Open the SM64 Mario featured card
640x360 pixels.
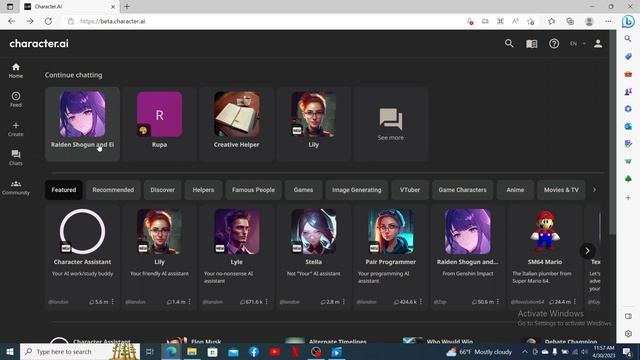click(x=545, y=257)
